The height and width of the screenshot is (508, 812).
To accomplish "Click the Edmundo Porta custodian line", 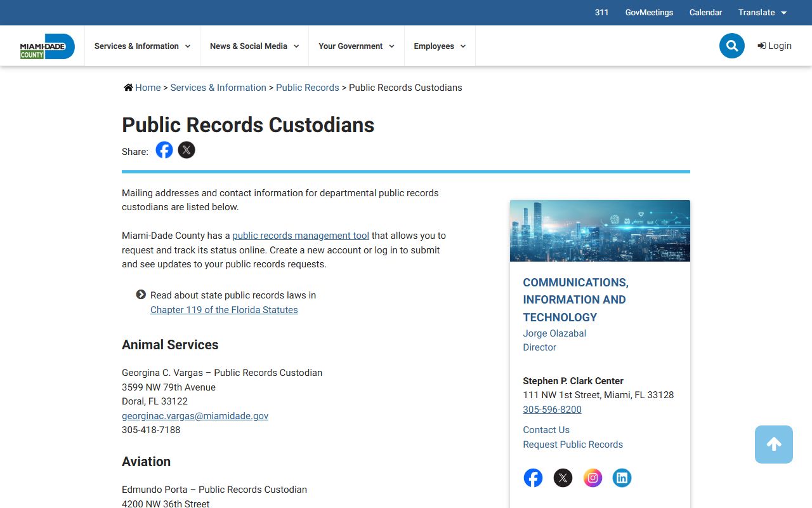I will pyautogui.click(x=214, y=490).
